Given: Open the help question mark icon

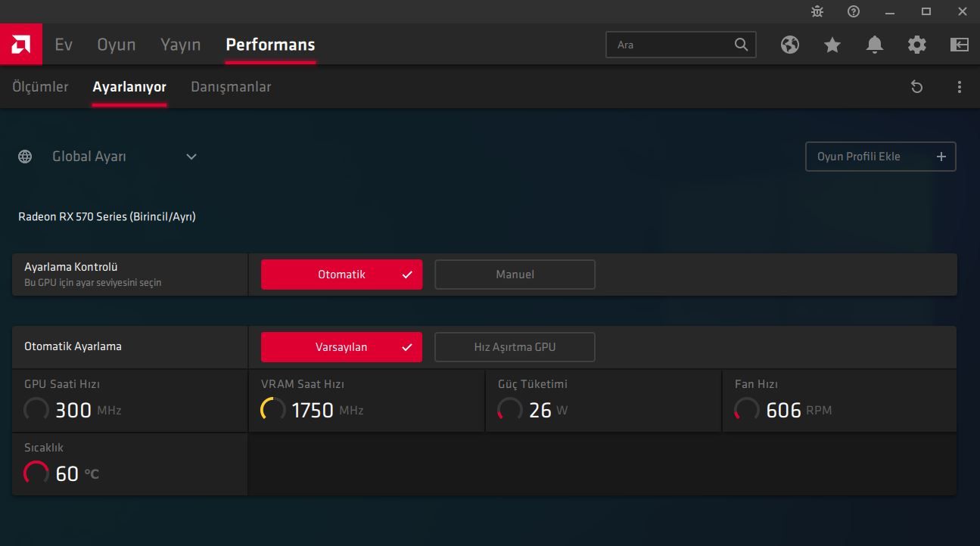Looking at the screenshot, I should click(x=854, y=11).
